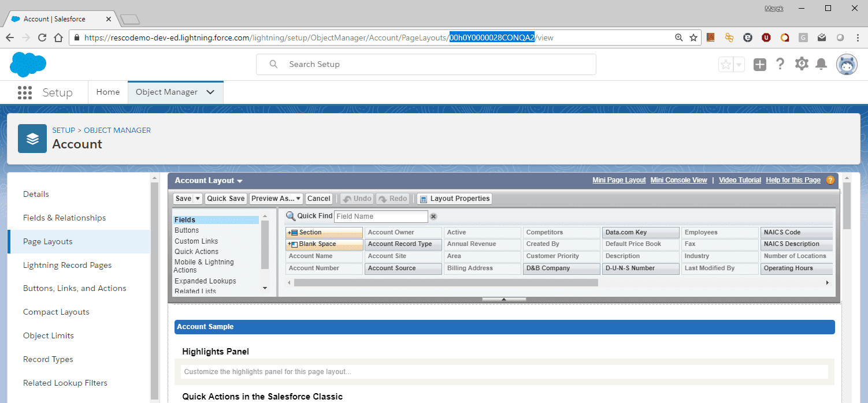Click Quick Save

[225, 199]
